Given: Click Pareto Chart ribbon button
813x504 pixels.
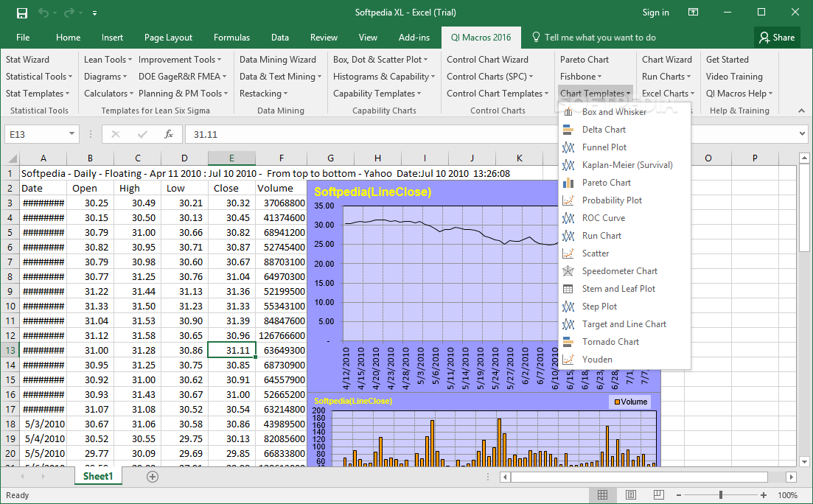Looking at the screenshot, I should (585, 60).
